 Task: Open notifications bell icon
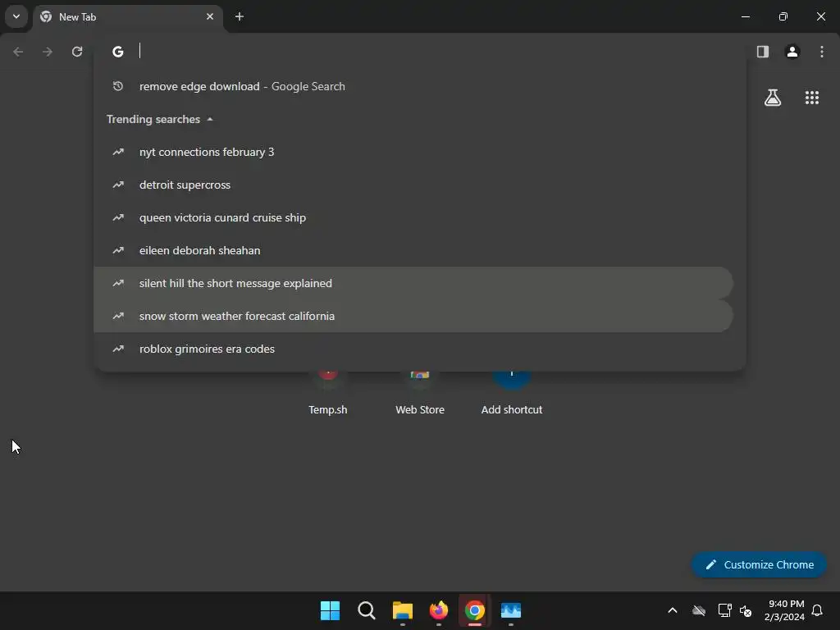coord(817,610)
